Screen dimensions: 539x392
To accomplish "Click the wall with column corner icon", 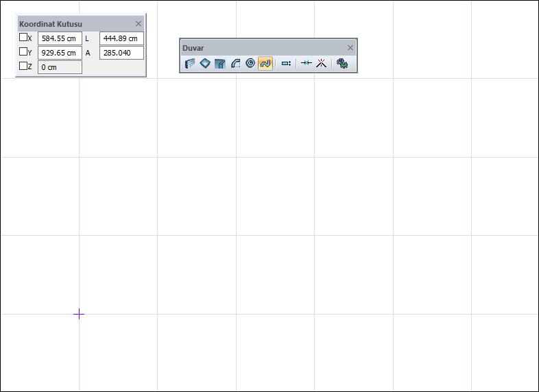I will (220, 64).
